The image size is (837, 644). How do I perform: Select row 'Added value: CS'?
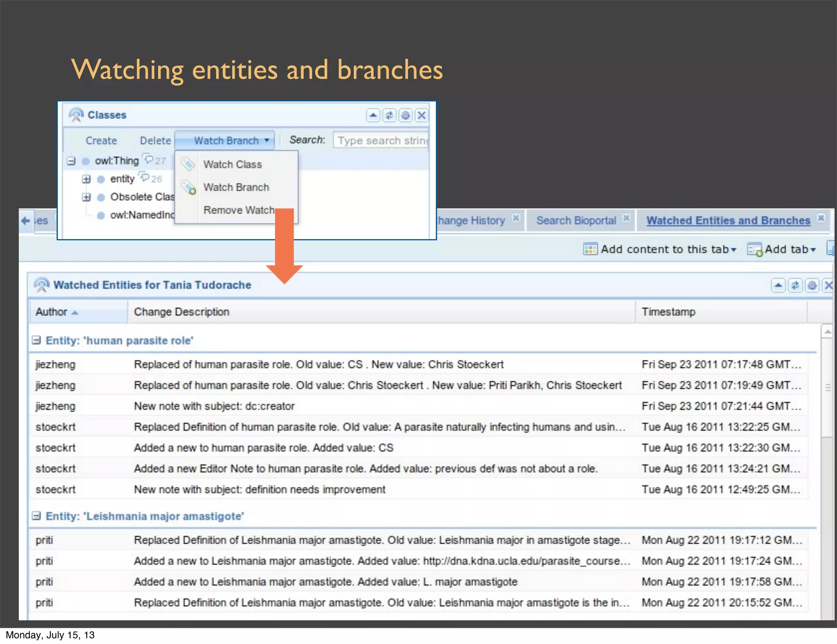419,447
